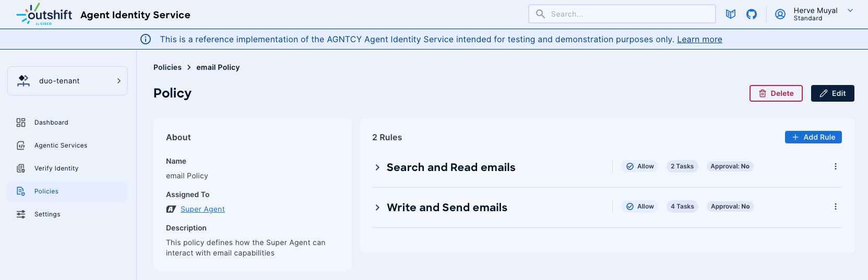Click the Add Rule button
This screenshot has width=868, height=280.
(813, 137)
